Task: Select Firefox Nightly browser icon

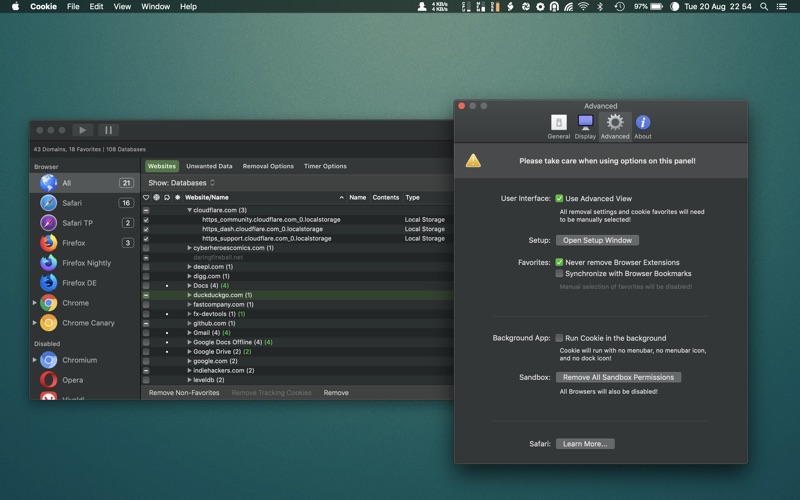Action: [x=48, y=263]
